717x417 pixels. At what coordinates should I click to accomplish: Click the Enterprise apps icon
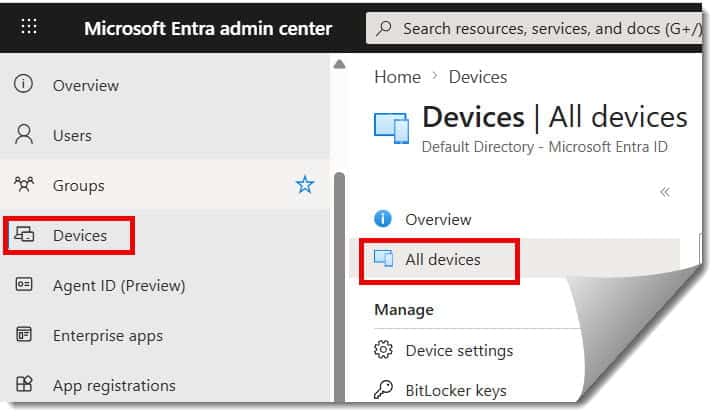click(x=24, y=334)
